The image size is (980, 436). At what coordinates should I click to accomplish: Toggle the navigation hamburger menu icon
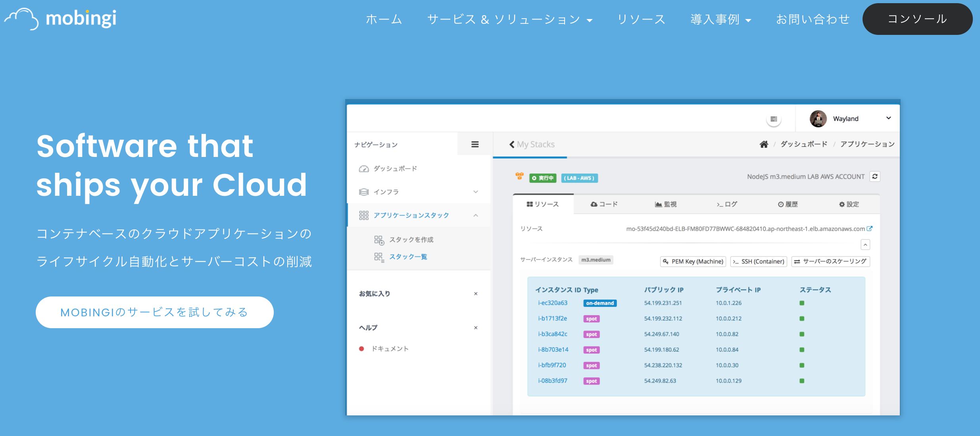pyautogui.click(x=475, y=144)
